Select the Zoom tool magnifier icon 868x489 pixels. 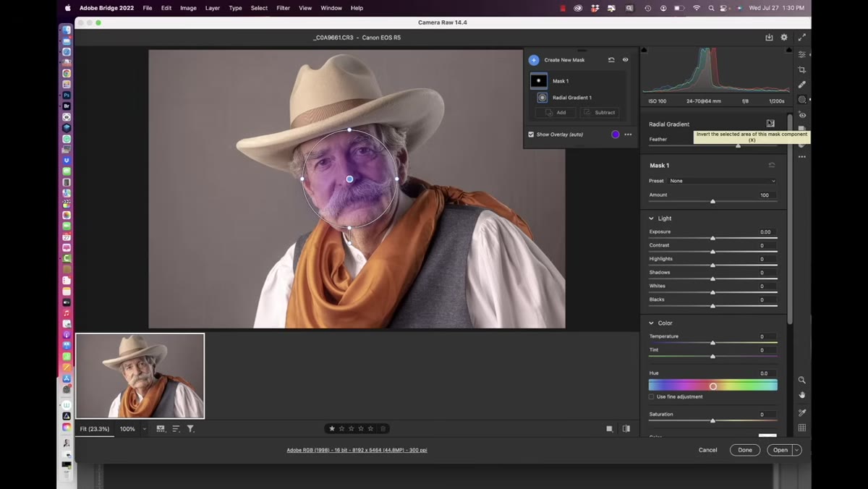pyautogui.click(x=802, y=380)
